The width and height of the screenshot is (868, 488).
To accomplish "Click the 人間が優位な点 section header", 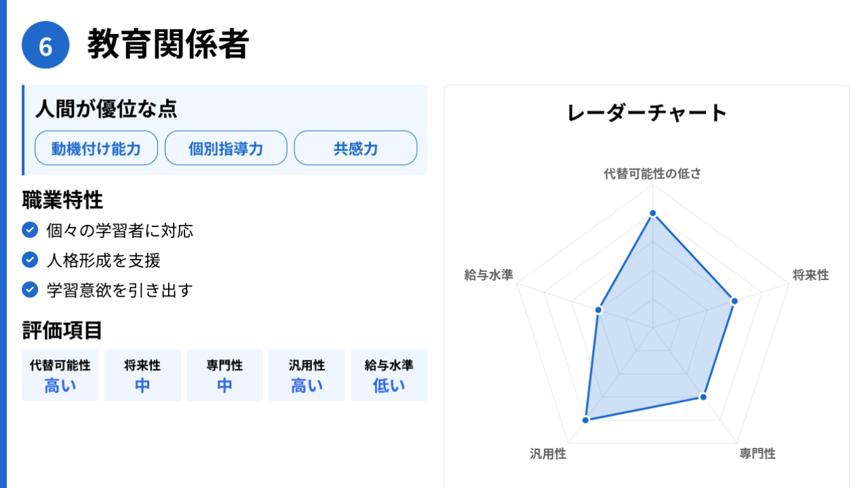I will click(x=106, y=108).
